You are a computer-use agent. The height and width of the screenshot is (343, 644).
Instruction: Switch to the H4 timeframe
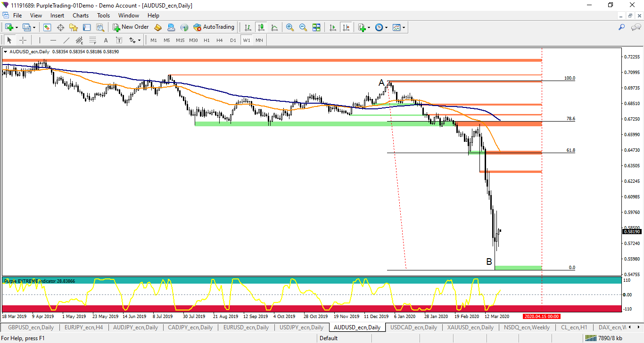point(220,40)
